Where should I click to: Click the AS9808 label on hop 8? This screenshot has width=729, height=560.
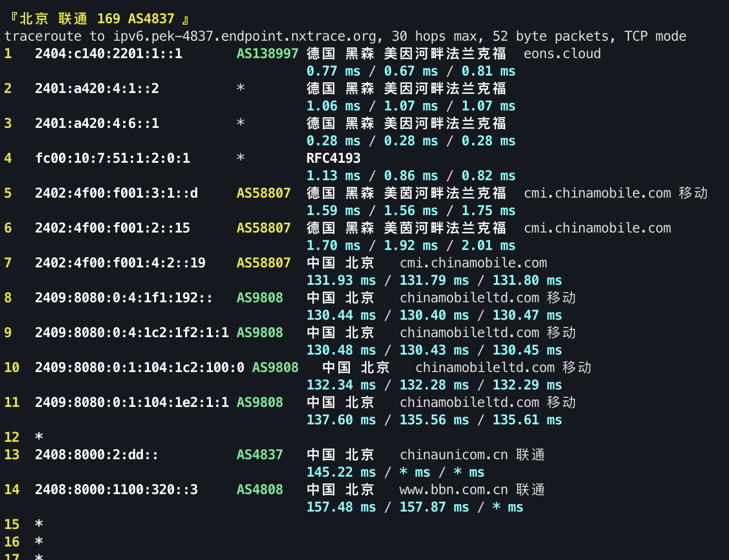click(x=260, y=297)
